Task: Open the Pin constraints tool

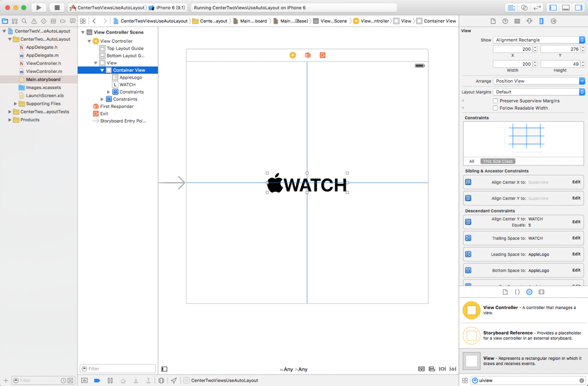Action: click(442, 369)
